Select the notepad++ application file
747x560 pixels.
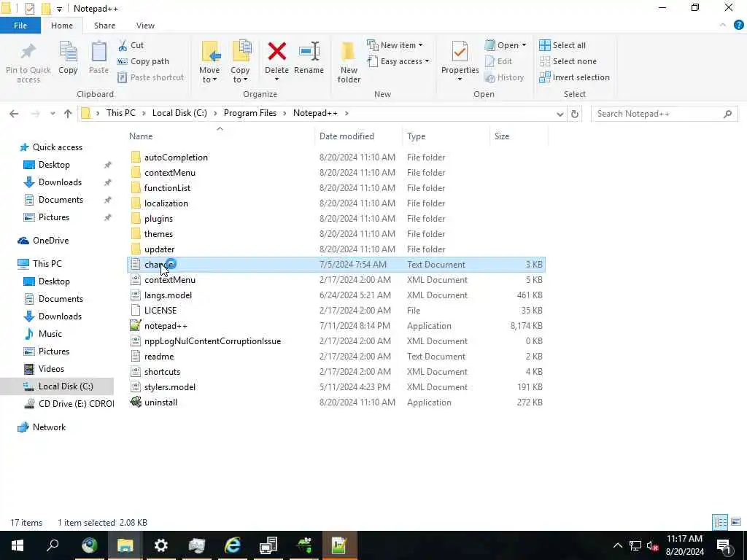click(166, 326)
